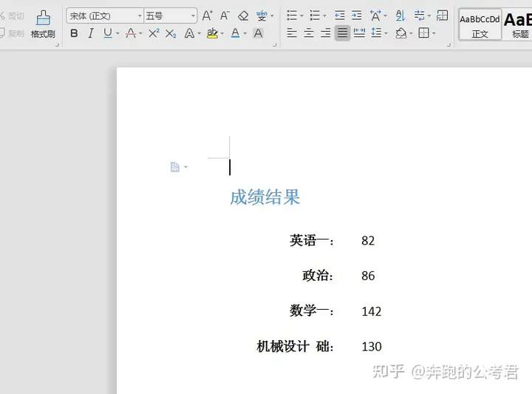The image size is (532, 394).
Task: Expand the numbering style dropdown arrow
Action: [324, 16]
